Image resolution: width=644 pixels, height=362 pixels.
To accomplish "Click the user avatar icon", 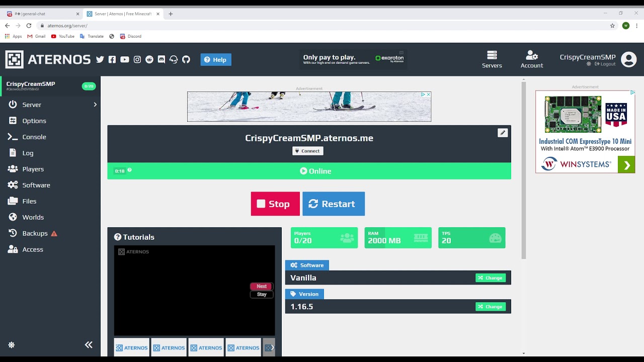I will click(x=629, y=59).
